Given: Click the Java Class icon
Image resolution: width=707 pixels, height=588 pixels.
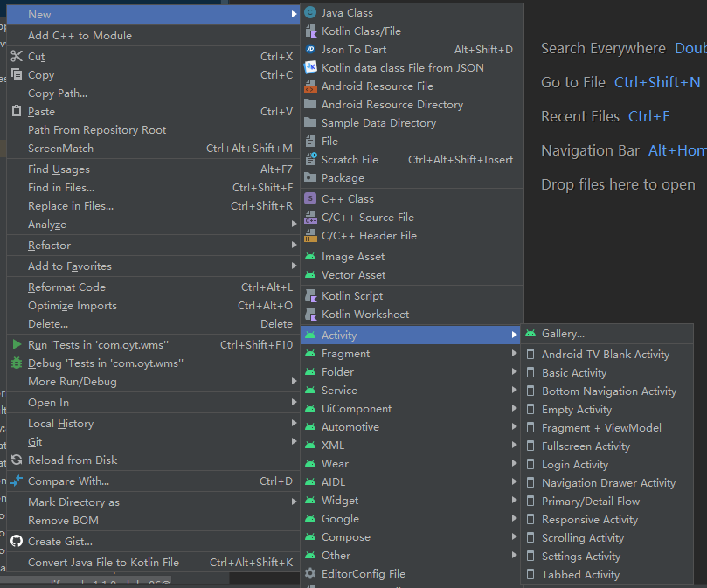Looking at the screenshot, I should [310, 12].
